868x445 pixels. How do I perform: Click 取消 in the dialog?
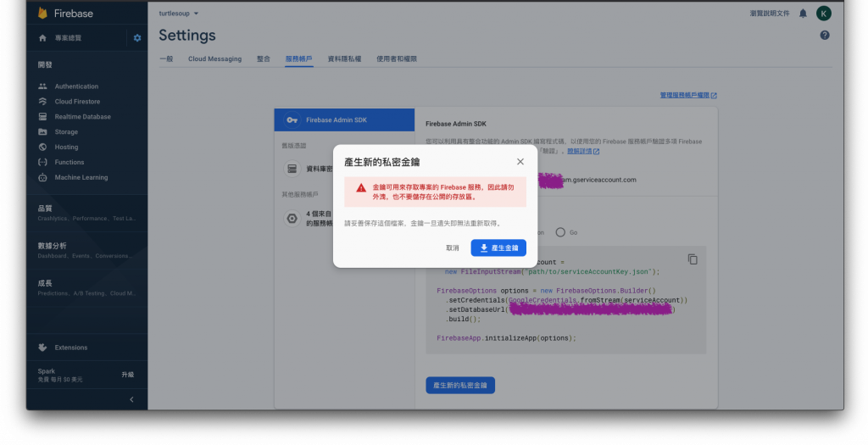(x=453, y=248)
